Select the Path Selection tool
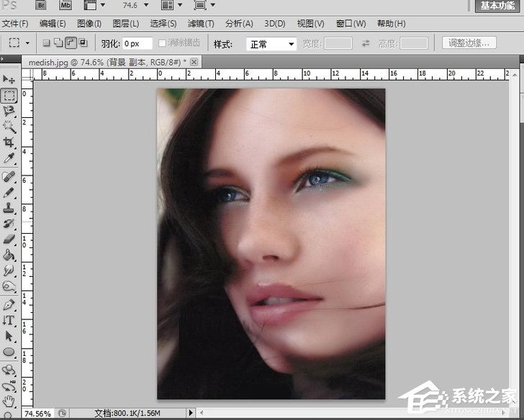 9,336
